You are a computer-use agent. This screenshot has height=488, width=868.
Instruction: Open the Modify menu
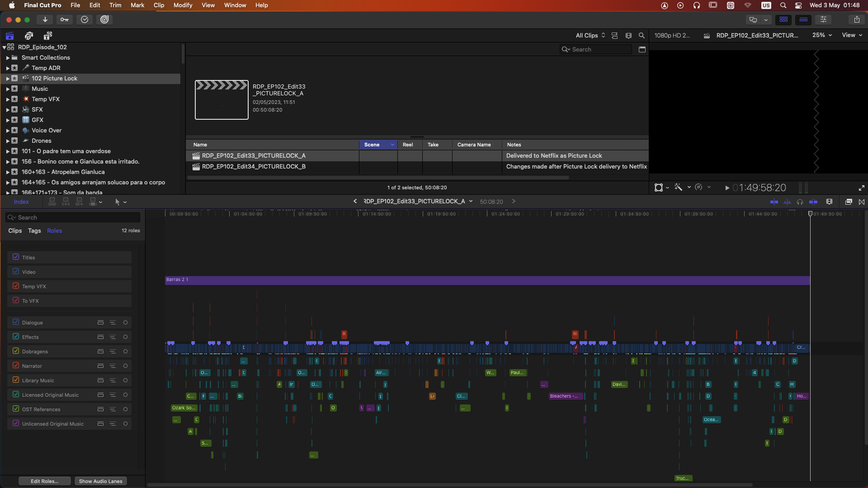pos(183,5)
